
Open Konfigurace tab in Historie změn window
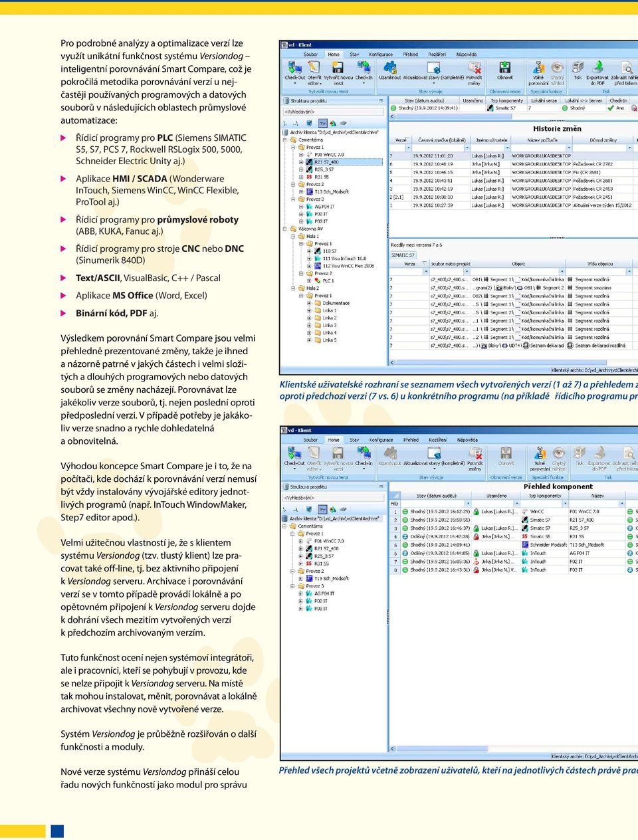click(381, 54)
